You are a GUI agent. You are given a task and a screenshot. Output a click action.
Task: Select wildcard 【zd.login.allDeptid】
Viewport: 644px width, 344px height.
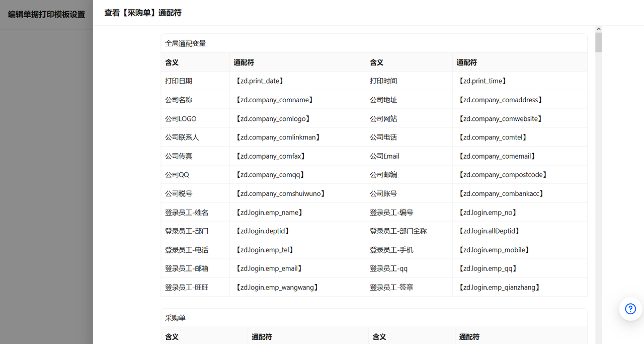(489, 231)
